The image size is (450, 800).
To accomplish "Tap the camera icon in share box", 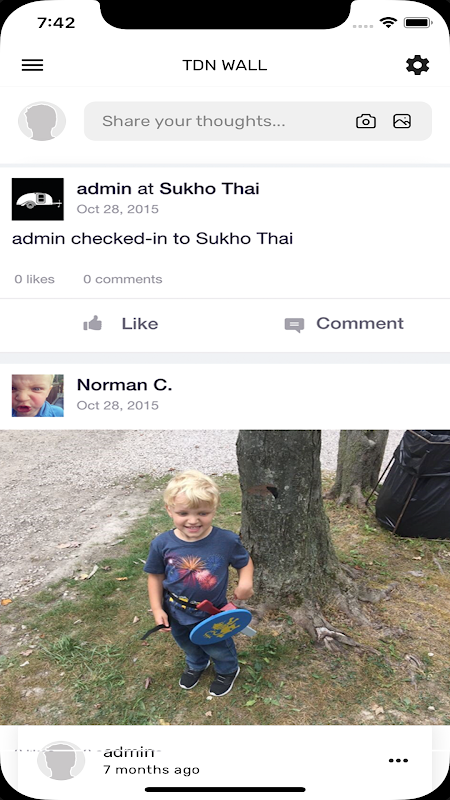I will pyautogui.click(x=366, y=121).
